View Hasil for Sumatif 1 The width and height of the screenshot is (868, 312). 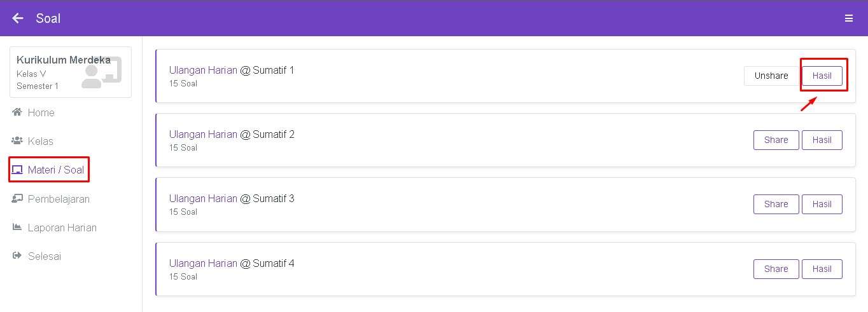click(822, 76)
